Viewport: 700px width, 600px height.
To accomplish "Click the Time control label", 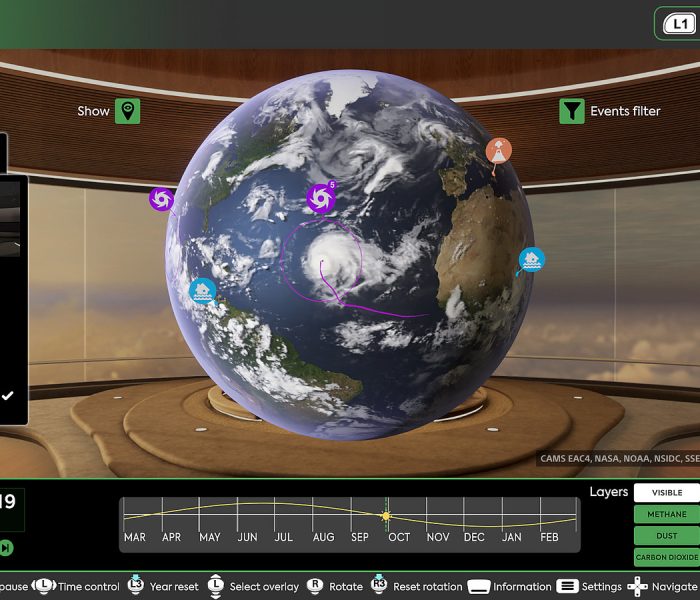I will (89, 587).
